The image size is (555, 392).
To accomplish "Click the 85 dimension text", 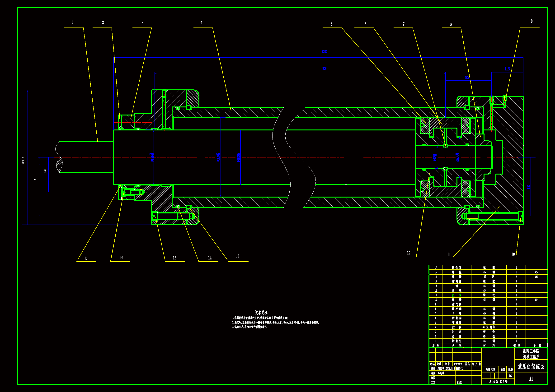I will pyautogui.click(x=467, y=78).
